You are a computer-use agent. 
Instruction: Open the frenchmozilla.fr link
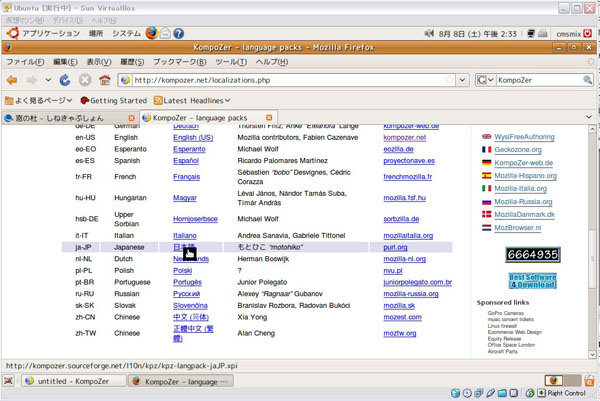408,177
